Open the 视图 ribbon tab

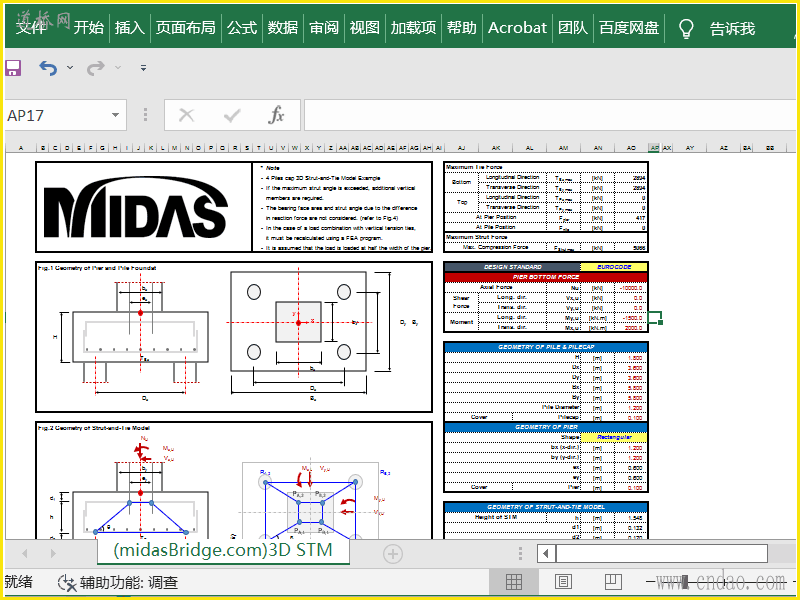(364, 28)
